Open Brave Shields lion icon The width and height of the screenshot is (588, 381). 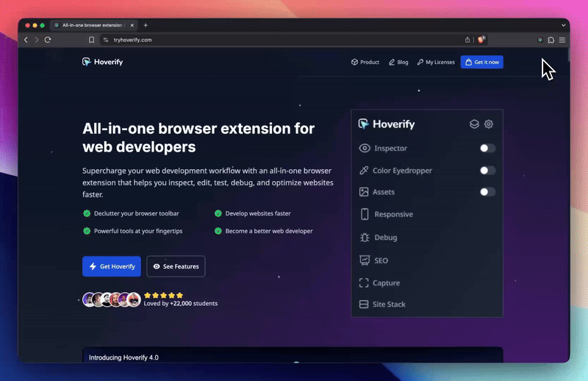click(x=481, y=40)
